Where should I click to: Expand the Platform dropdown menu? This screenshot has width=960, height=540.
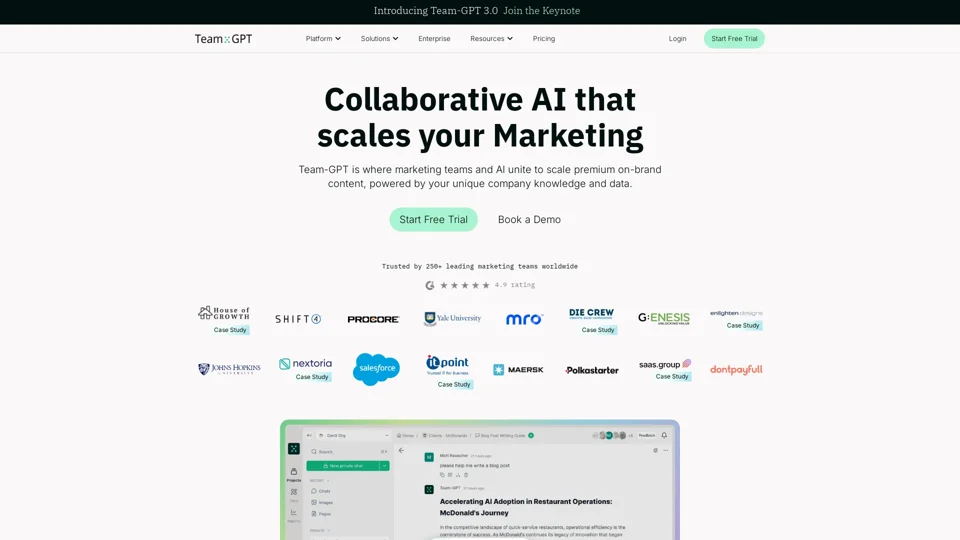point(323,39)
